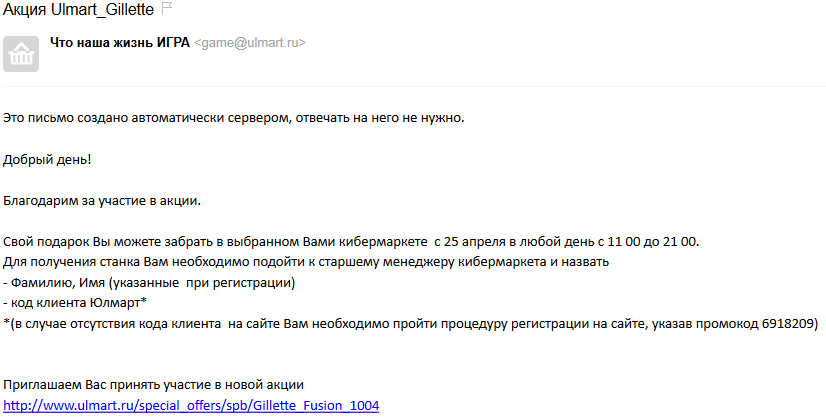Screen dimensions: 826x417
Task: Click the hours 11 00 до 21 00
Action: (652, 242)
